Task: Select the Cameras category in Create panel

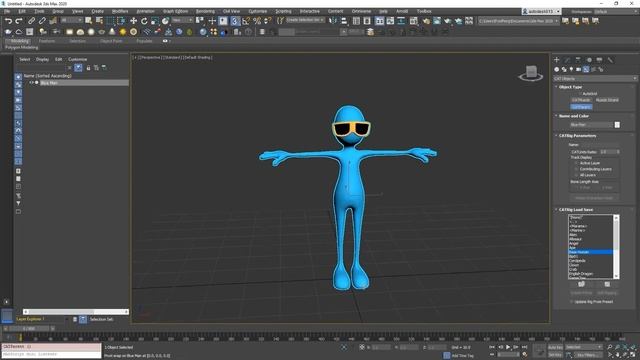Action: [579, 69]
